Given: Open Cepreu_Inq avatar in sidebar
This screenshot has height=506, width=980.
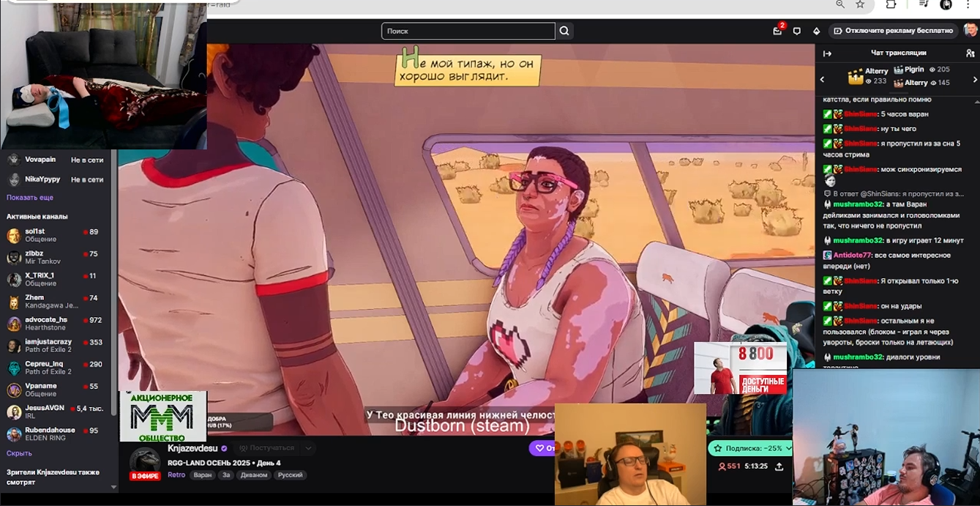Looking at the screenshot, I should point(13,368).
